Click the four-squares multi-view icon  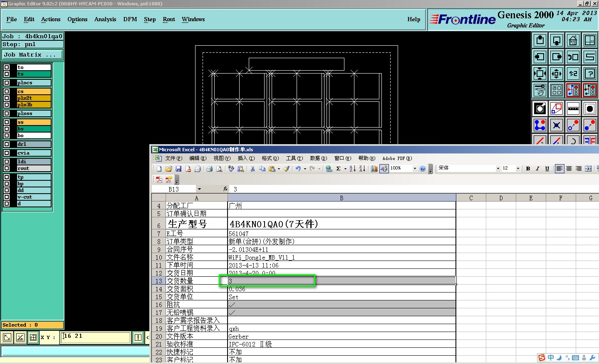click(x=557, y=90)
